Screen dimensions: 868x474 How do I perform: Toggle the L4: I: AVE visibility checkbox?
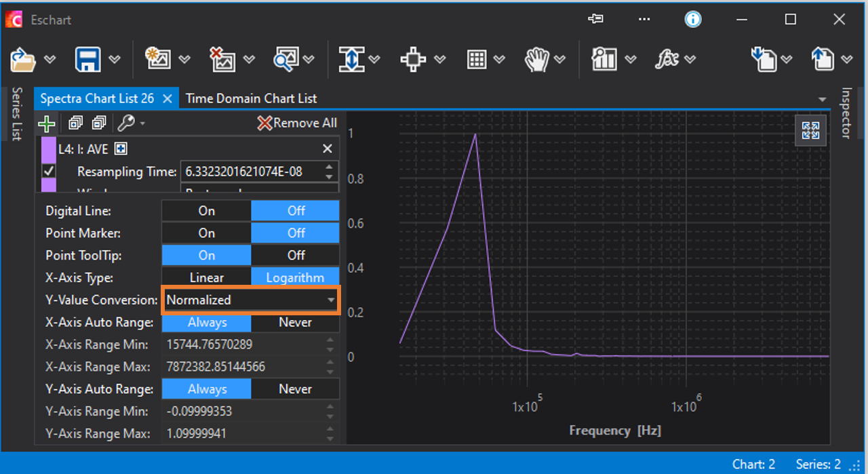tap(48, 171)
